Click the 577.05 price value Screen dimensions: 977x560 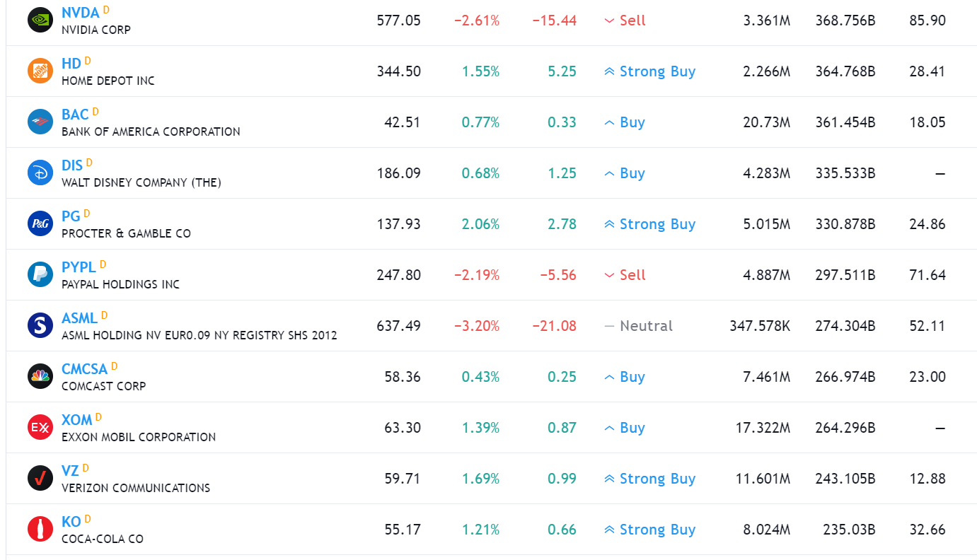[398, 21]
